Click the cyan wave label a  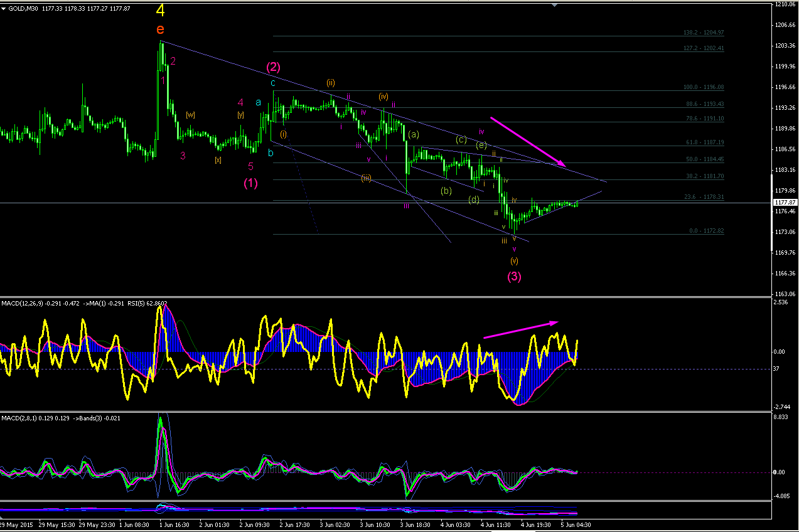pyautogui.click(x=258, y=102)
